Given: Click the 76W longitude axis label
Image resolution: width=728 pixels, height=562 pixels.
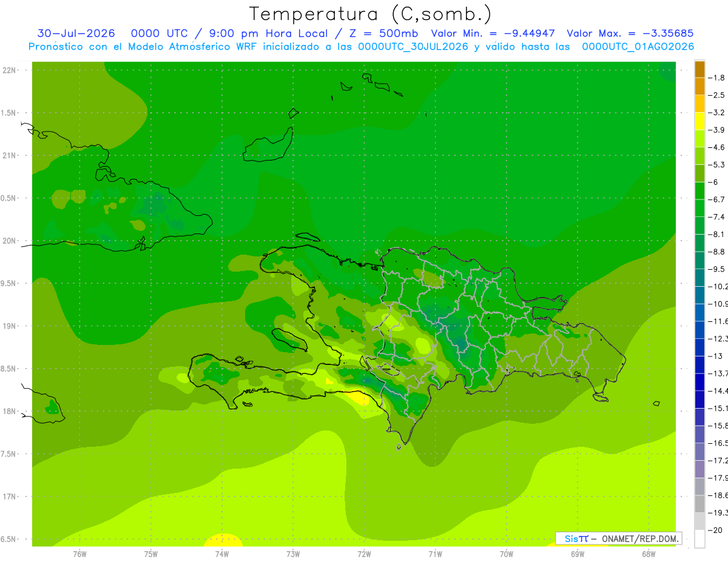Looking at the screenshot, I should (79, 554).
